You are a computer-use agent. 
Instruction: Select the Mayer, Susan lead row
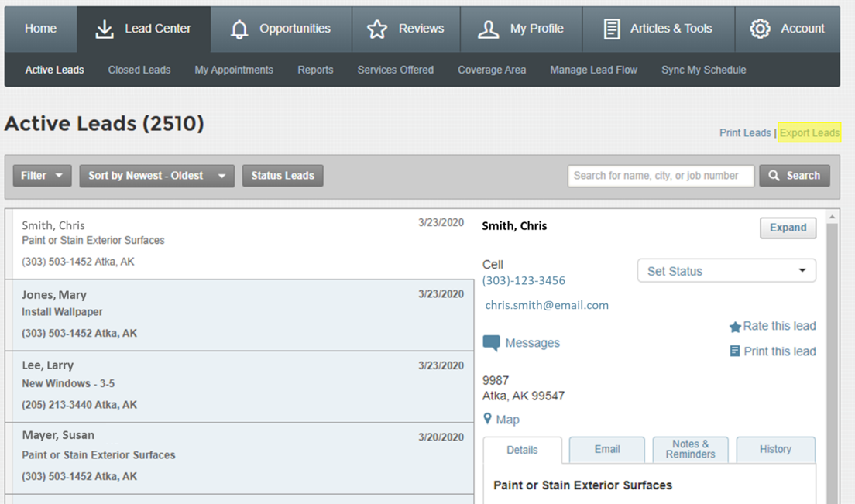pyautogui.click(x=240, y=458)
